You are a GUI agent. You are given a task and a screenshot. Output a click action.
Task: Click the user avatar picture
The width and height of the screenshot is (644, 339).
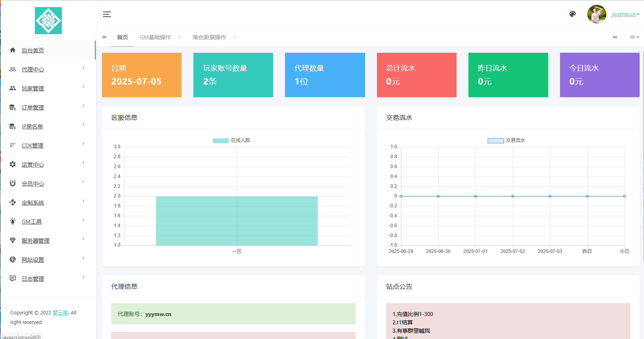click(596, 14)
